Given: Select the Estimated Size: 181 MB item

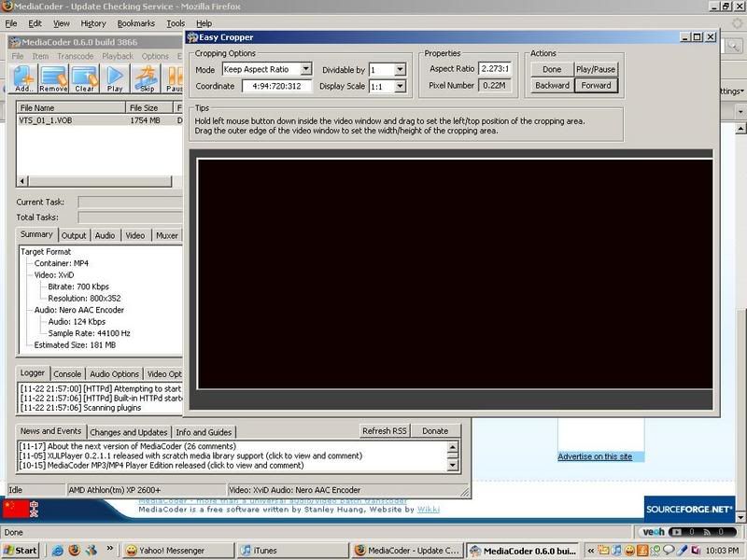Looking at the screenshot, I should (x=75, y=344).
